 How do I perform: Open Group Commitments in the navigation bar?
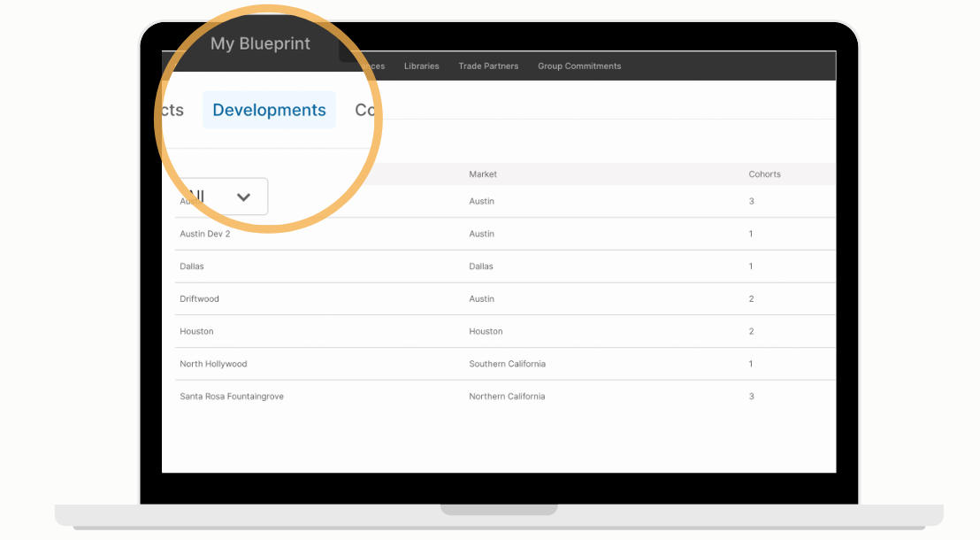579,66
